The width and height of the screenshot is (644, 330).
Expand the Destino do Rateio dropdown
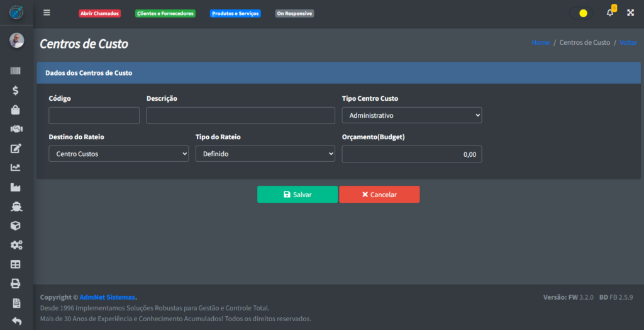click(x=118, y=154)
